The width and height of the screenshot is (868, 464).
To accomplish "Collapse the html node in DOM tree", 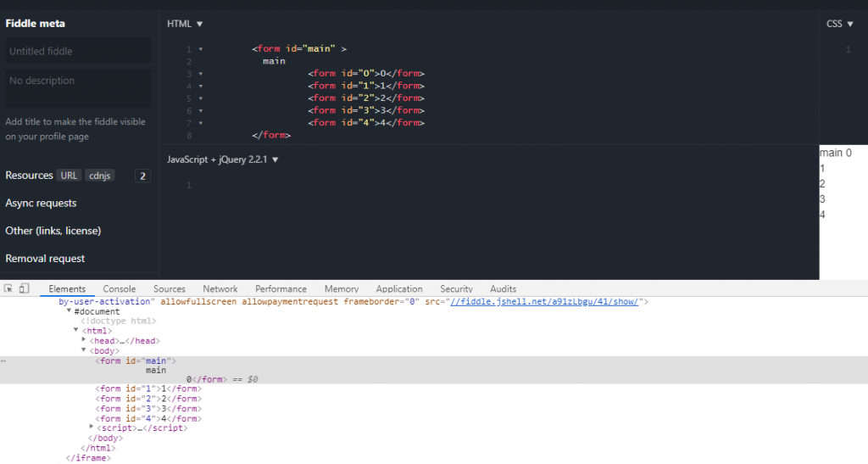I will tap(76, 330).
